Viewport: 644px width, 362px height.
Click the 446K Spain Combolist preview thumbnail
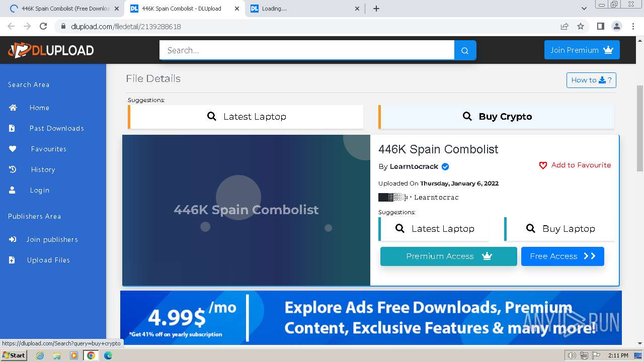[246, 210]
